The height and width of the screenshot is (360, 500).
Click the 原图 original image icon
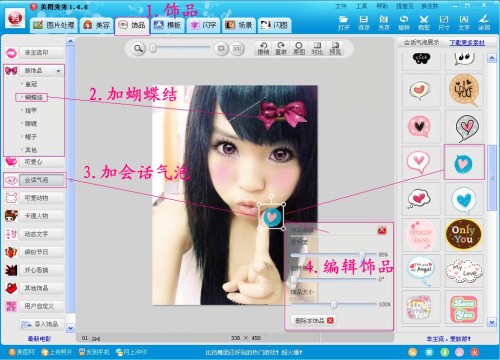click(x=299, y=49)
